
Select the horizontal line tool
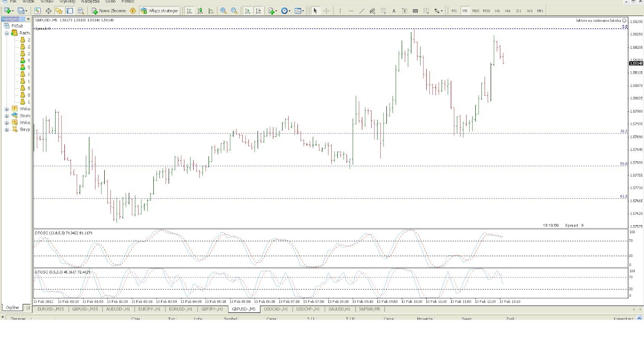point(351,11)
